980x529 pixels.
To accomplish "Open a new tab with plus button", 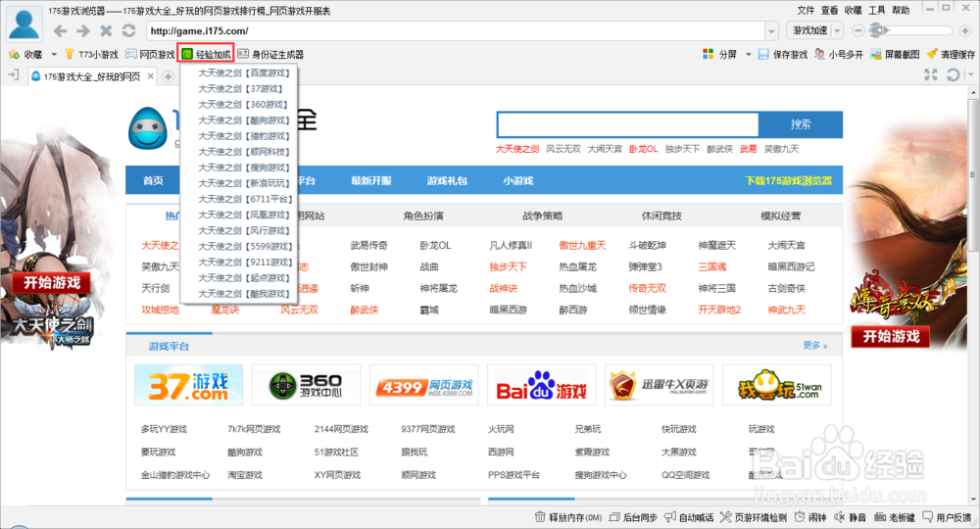I will point(169,76).
